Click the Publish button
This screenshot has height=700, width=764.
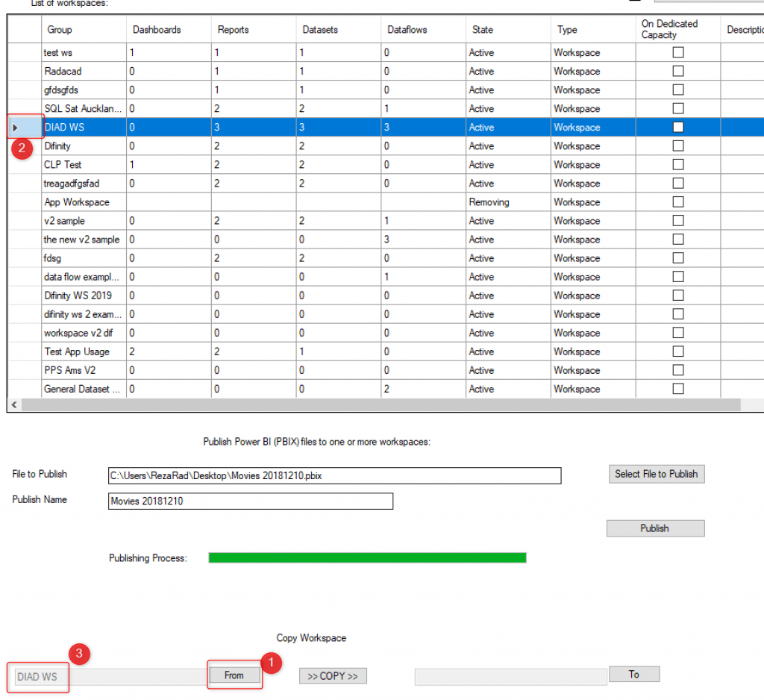tap(654, 528)
